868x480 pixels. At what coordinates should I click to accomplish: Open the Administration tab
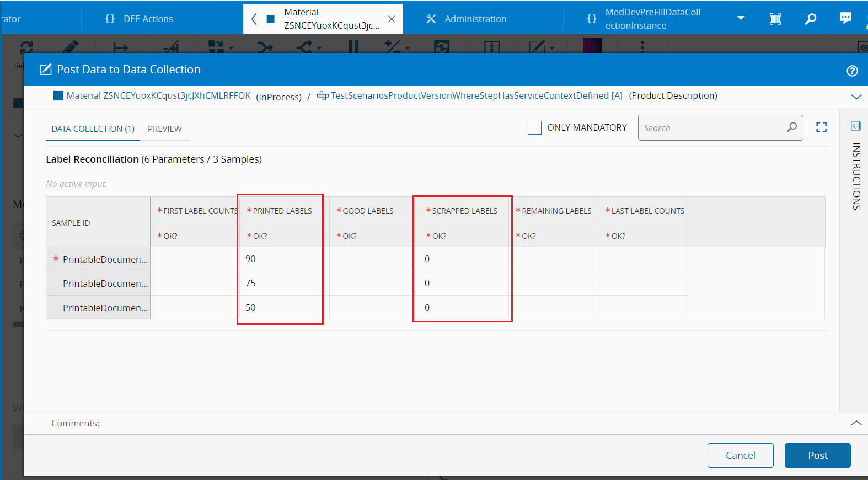pyautogui.click(x=475, y=19)
